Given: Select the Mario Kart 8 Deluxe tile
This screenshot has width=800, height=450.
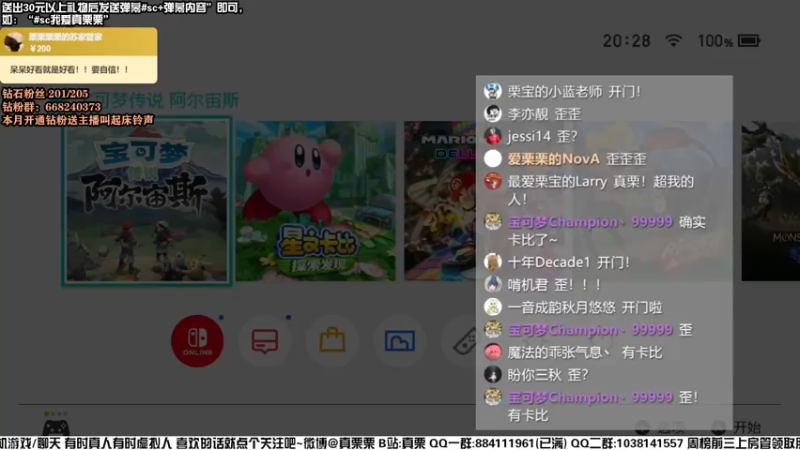Looking at the screenshot, I should 440,201.
